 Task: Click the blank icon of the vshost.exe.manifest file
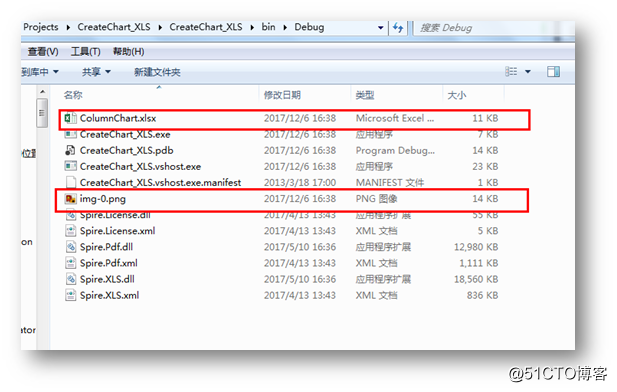pyautogui.click(x=70, y=183)
